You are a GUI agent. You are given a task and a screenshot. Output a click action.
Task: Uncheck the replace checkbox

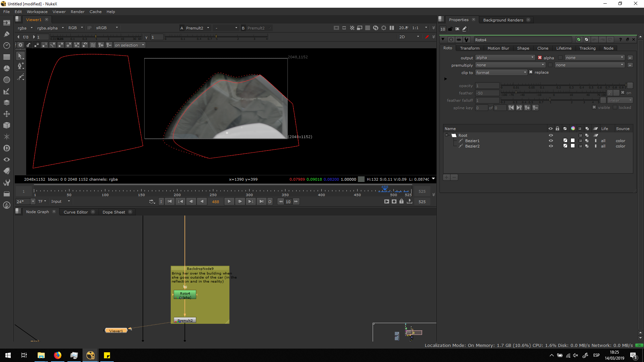[531, 72]
